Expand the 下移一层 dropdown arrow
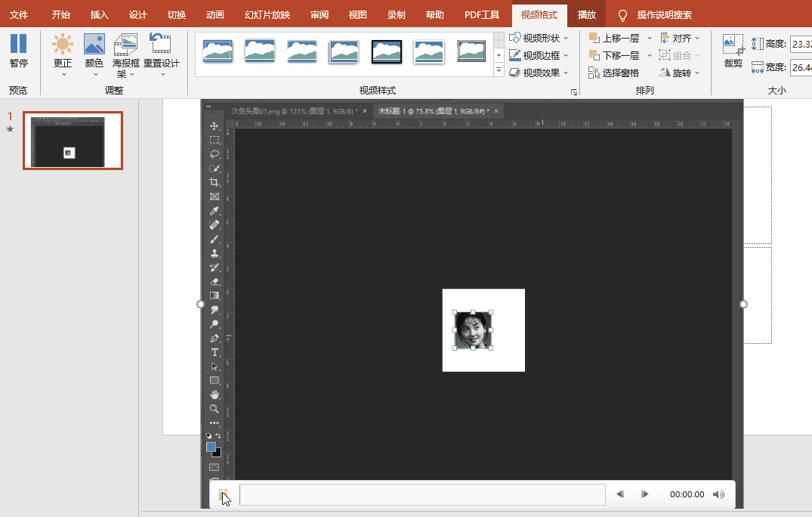812x517 pixels. [x=650, y=55]
